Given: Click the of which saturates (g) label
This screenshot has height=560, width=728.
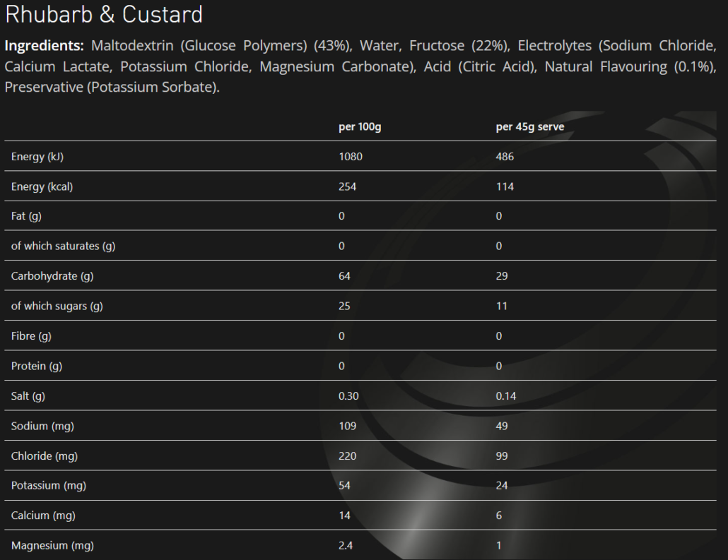Looking at the screenshot, I should pos(63,246).
